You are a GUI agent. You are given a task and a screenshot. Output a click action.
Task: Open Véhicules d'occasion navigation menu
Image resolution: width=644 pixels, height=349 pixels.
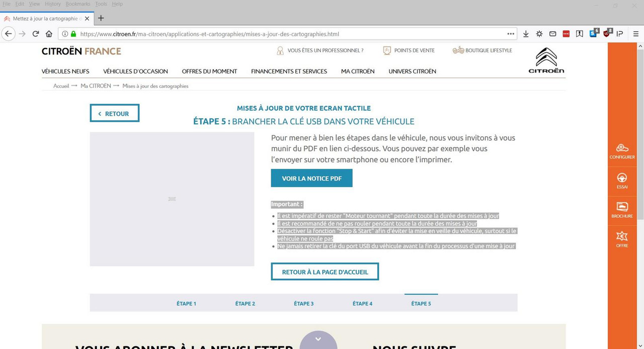point(135,71)
